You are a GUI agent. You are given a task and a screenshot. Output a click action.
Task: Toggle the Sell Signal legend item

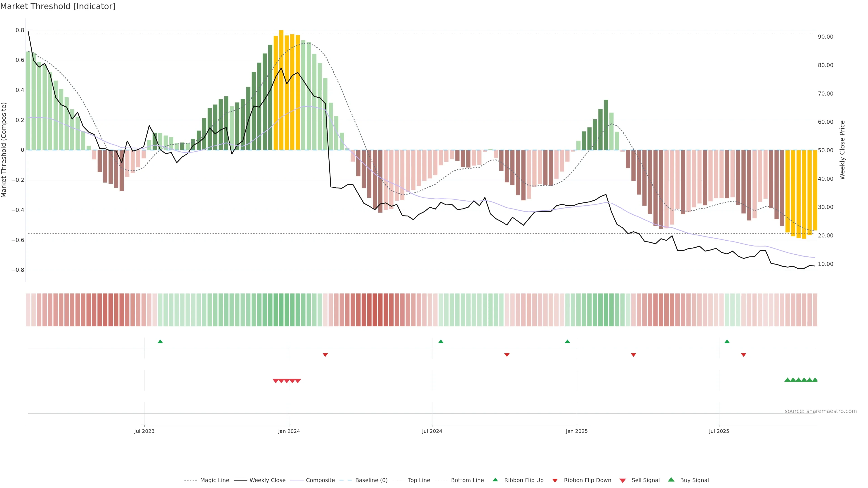coord(645,480)
